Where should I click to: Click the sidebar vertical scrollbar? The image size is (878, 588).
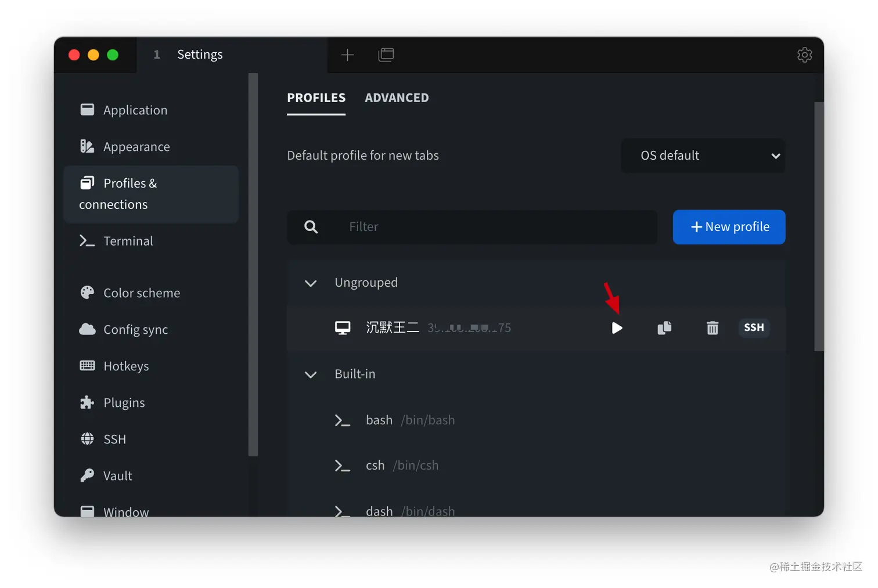253,265
